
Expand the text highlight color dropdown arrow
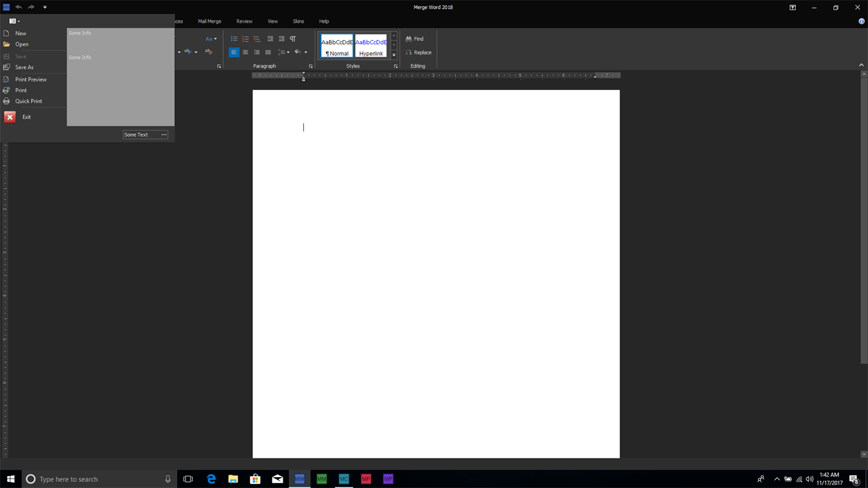[196, 52]
